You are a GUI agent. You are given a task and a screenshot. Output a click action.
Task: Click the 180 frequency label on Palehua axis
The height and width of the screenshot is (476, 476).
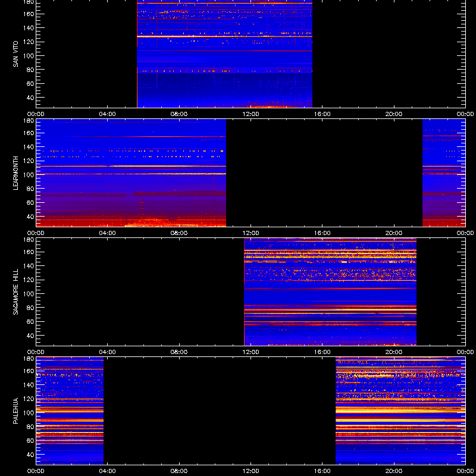click(30, 359)
